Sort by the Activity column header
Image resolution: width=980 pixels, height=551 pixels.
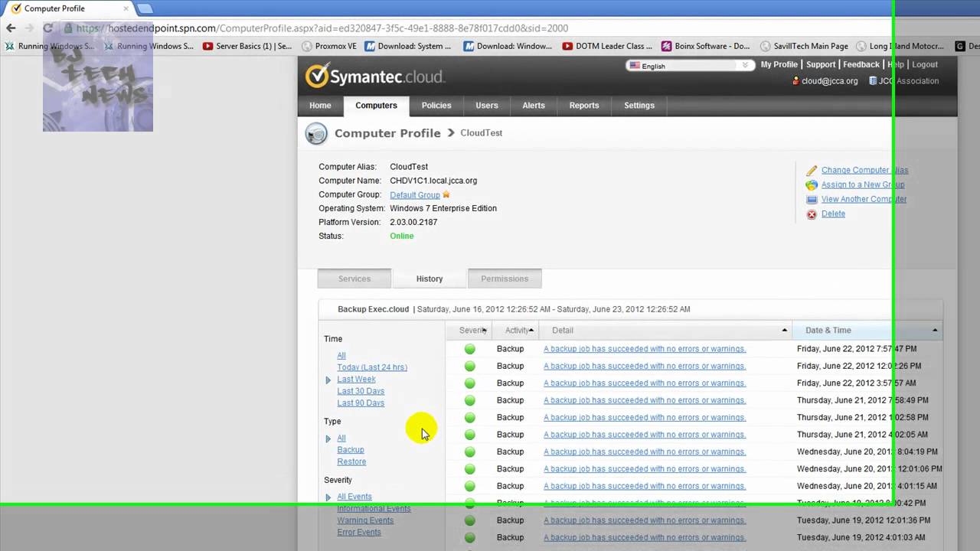click(517, 331)
